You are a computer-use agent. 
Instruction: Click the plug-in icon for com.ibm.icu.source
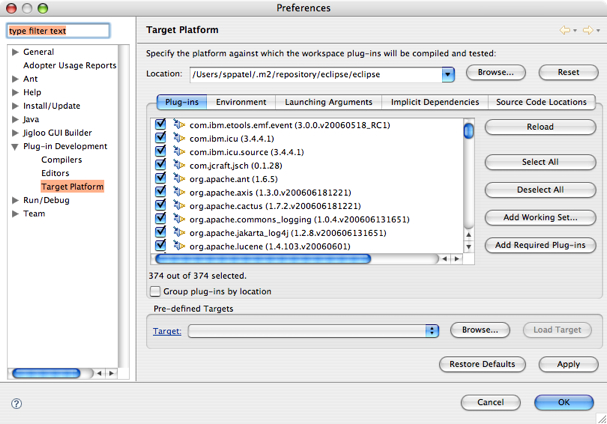coord(179,151)
